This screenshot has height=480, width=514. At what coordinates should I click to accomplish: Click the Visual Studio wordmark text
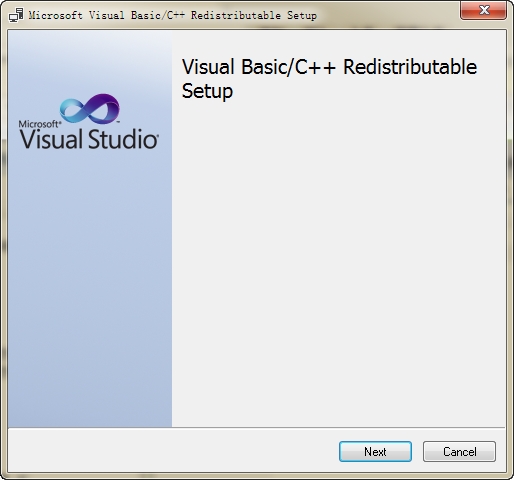coord(88,139)
